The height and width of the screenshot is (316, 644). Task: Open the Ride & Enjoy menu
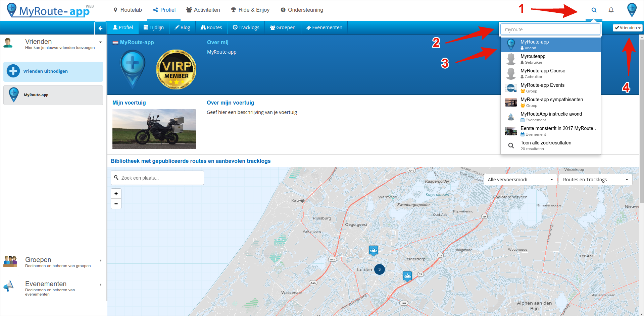[x=250, y=10]
